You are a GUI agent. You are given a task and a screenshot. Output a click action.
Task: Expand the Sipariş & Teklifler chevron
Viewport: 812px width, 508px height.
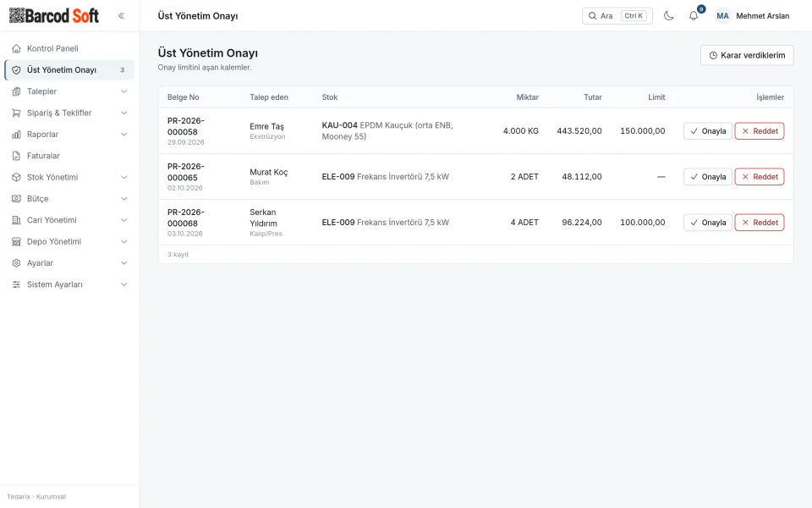pyautogui.click(x=123, y=113)
